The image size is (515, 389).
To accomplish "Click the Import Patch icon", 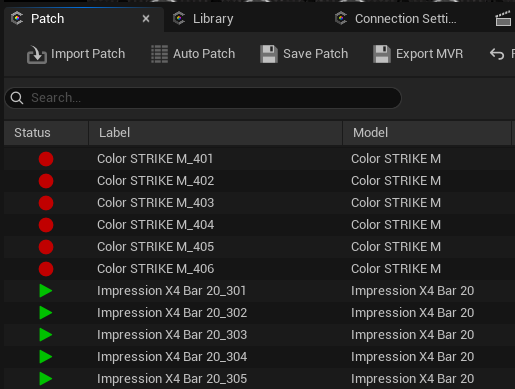I will [x=37, y=54].
